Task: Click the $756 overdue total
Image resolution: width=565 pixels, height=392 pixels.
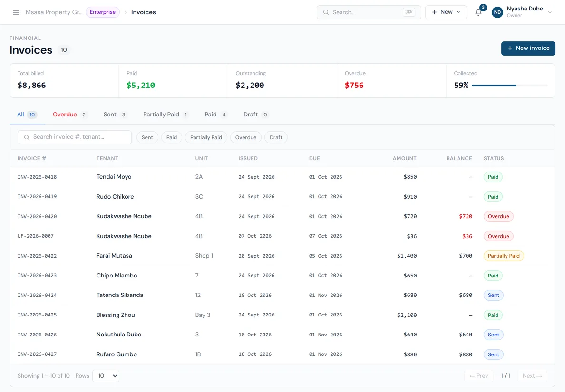Action: (x=354, y=86)
